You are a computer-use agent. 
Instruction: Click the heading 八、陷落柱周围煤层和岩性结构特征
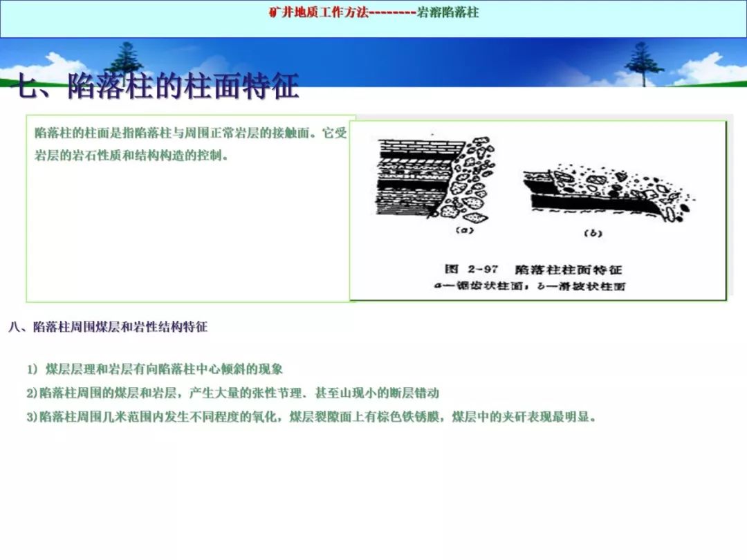tap(108, 326)
